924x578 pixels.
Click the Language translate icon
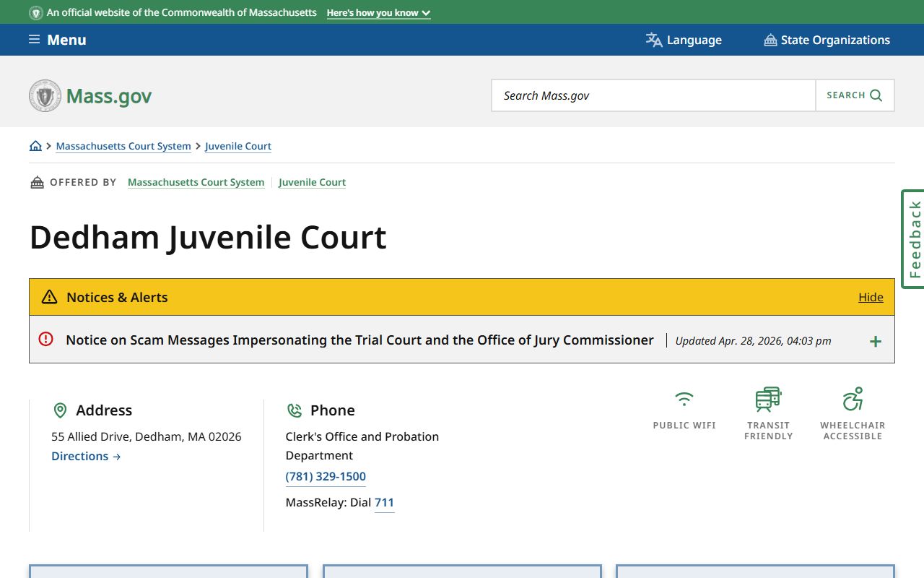tap(654, 40)
